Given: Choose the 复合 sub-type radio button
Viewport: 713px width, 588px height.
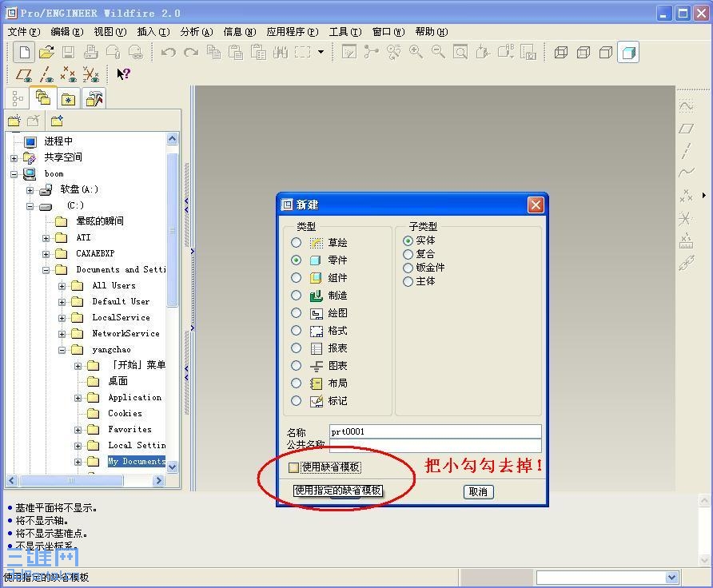Looking at the screenshot, I should 408,255.
